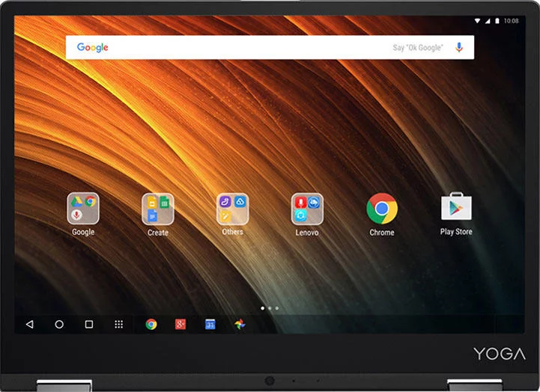
Task: Switch to the second home page dot
Action: [x=270, y=308]
